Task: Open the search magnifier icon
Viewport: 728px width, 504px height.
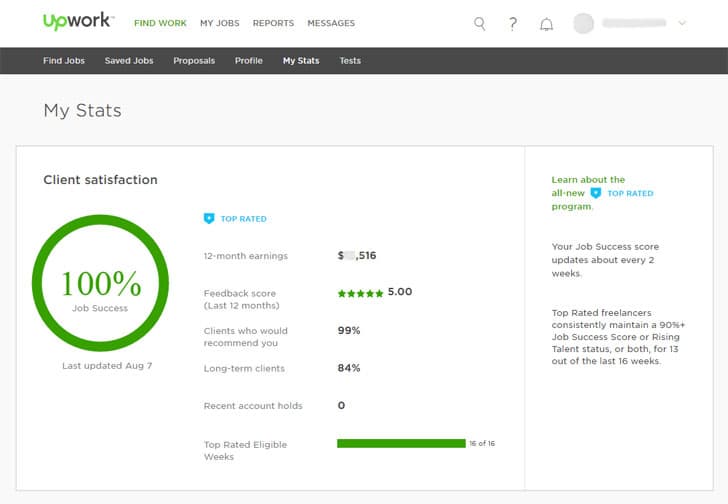Action: [479, 23]
